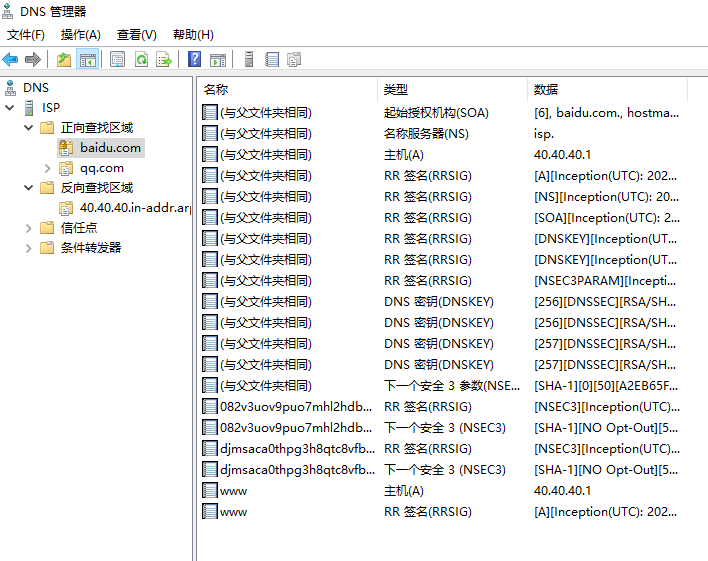Click the blue record-list toolbar icon
Image resolution: width=708 pixels, height=561 pixels.
272,59
